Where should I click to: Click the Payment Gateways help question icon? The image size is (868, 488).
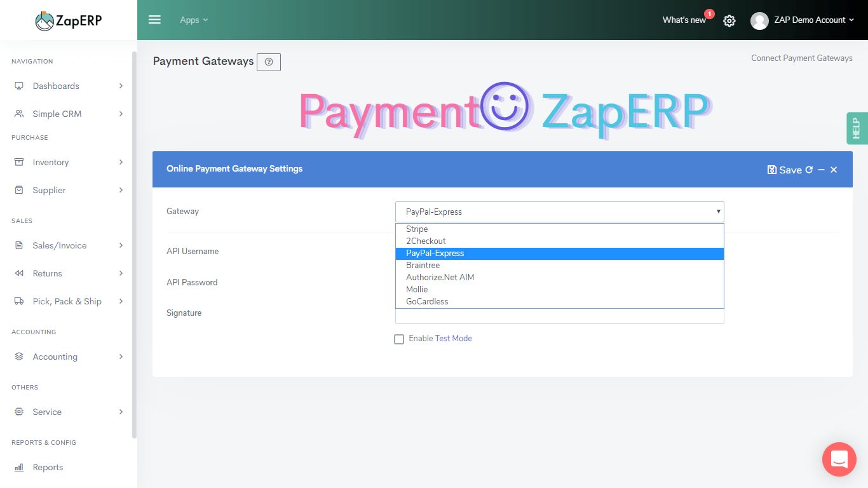[x=269, y=62]
